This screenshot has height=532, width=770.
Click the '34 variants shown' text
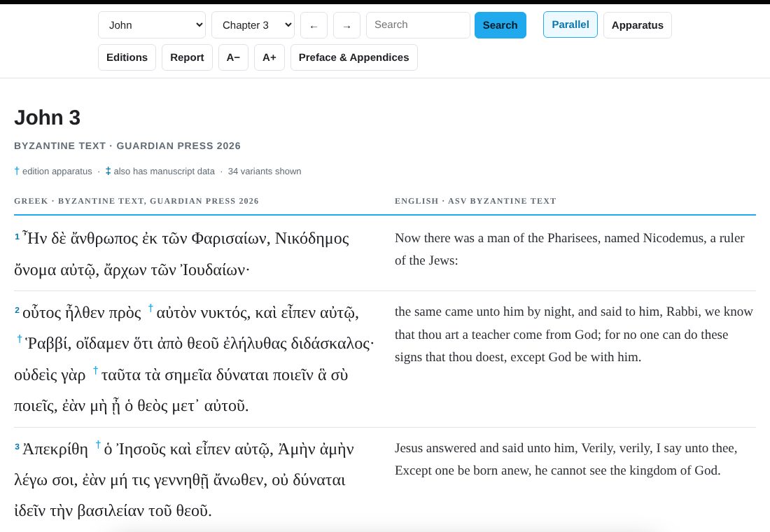coord(264,171)
